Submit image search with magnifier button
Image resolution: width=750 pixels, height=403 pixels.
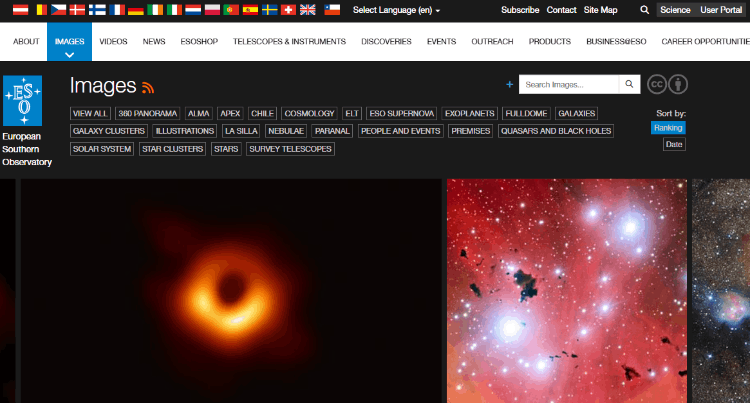(x=629, y=84)
